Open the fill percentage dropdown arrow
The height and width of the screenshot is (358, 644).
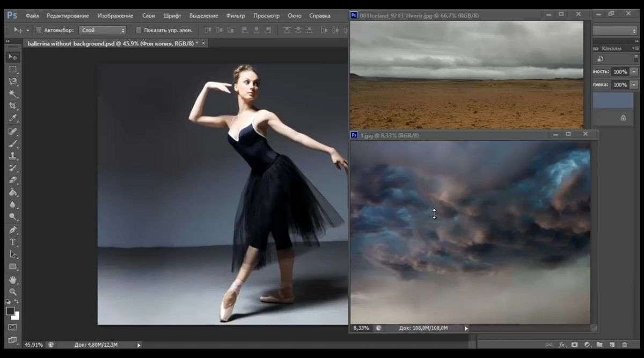click(634, 85)
